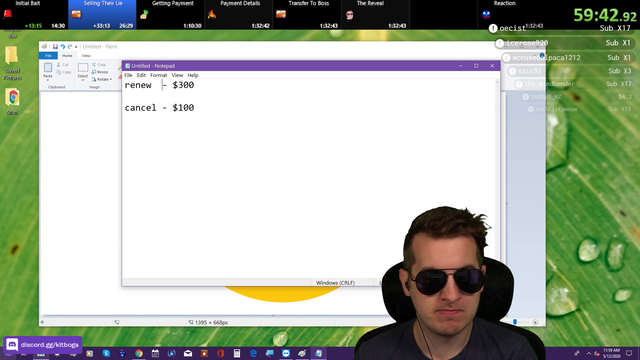Open Google Chrome from the taskbar
This screenshot has height=360, width=640.
139,353
